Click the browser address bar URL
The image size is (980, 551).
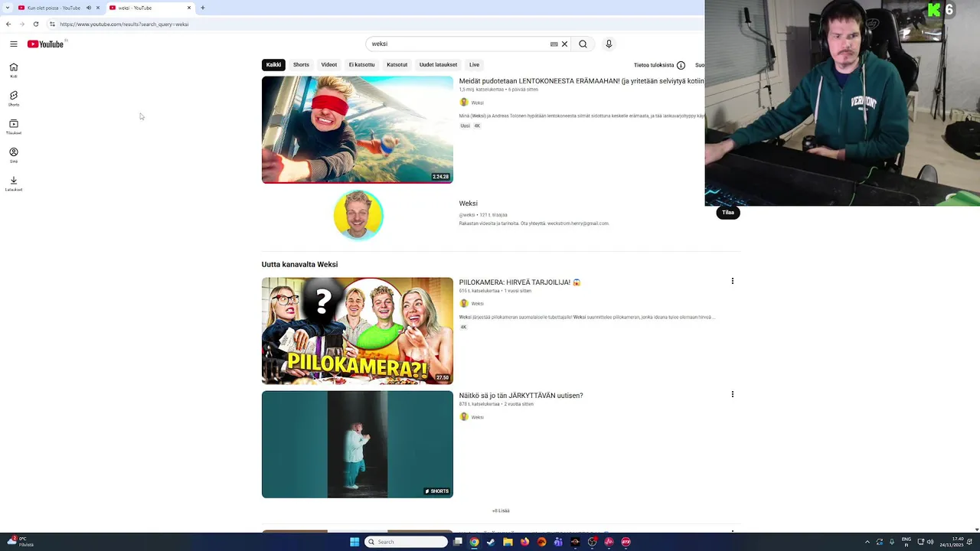[124, 24]
